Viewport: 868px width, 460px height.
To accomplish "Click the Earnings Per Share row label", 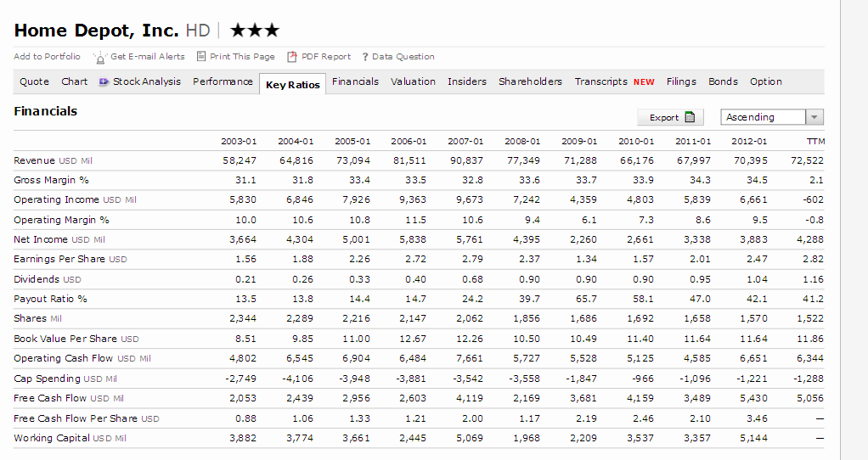I will 70,259.
